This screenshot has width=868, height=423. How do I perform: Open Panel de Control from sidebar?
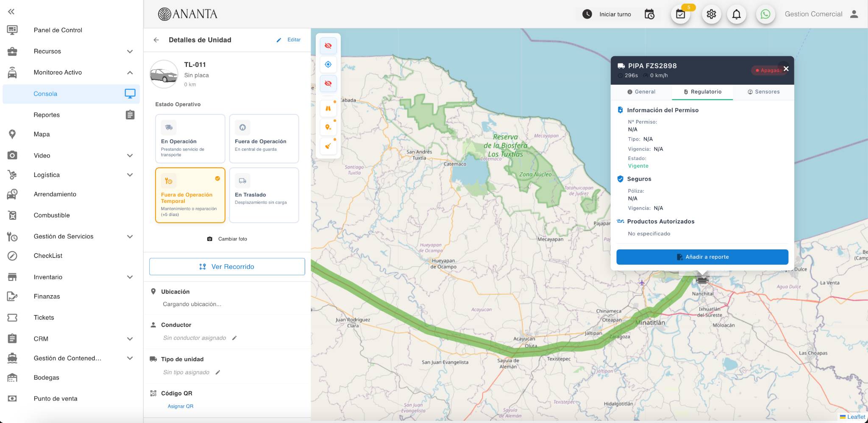coord(58,30)
